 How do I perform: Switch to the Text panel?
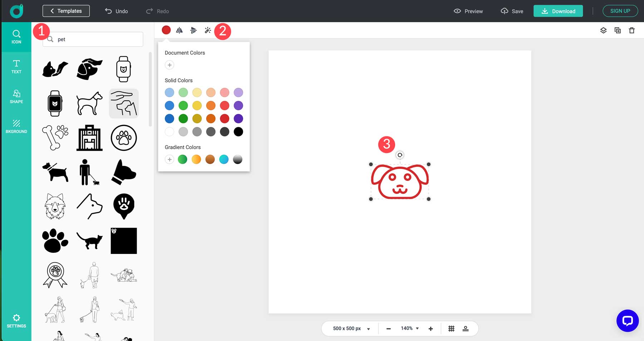click(16, 67)
